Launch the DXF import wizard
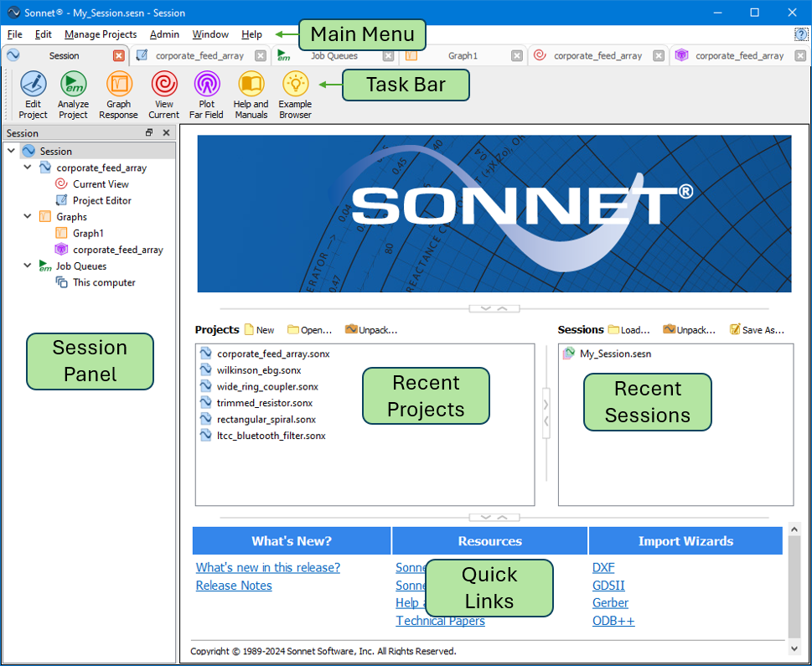This screenshot has width=812, height=666. pos(603,568)
